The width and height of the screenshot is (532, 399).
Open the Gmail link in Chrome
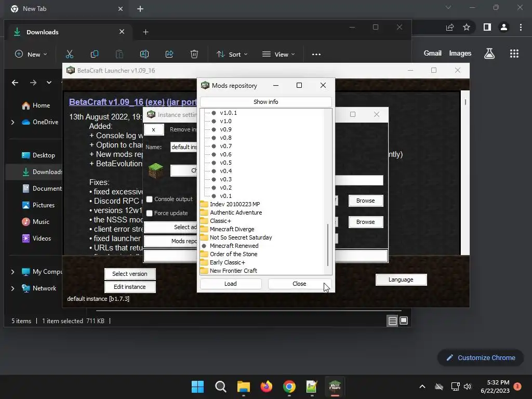click(433, 54)
